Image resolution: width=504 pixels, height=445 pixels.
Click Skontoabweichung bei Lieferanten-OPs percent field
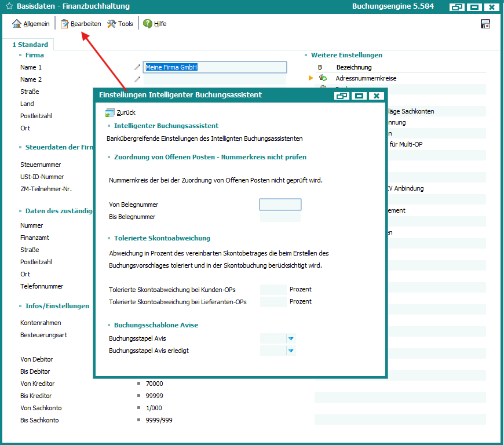pos(273,301)
